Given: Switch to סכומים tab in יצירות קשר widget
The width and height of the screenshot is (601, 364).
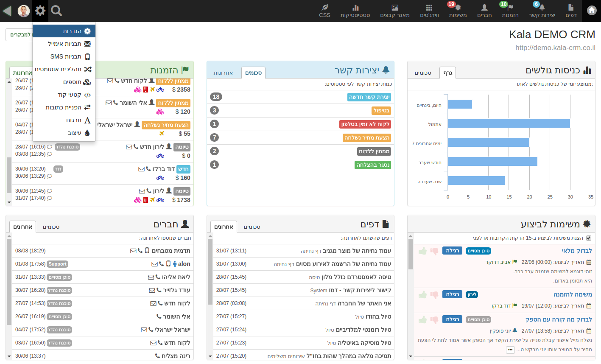Looking at the screenshot, I should coord(253,73).
